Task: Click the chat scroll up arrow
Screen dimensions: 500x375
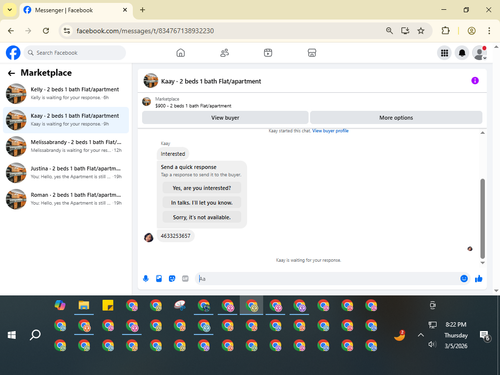Action: (482, 133)
